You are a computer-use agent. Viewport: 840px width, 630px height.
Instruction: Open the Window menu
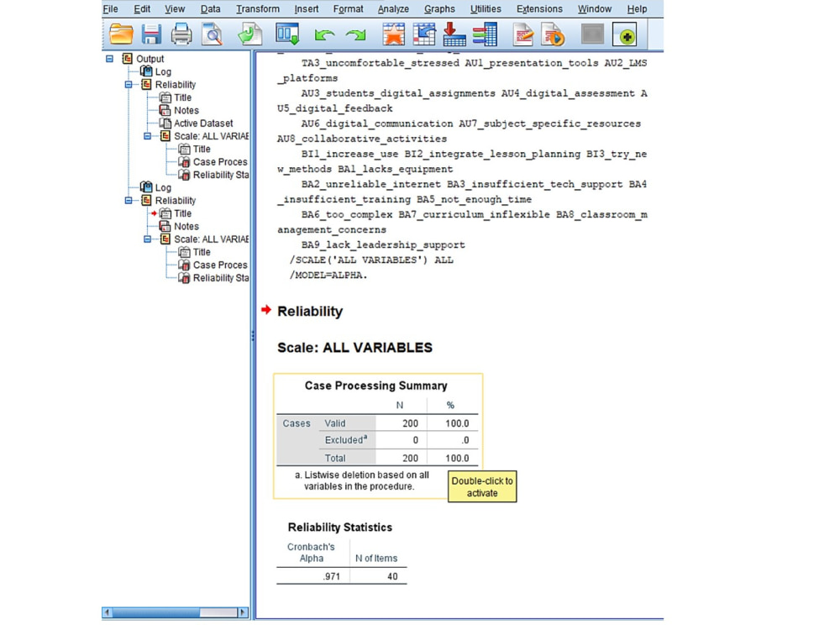(x=595, y=9)
